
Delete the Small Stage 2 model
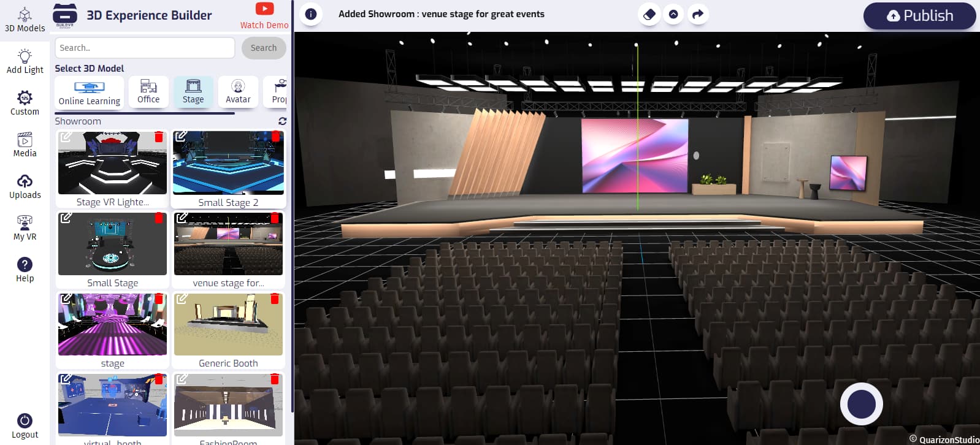[275, 137]
